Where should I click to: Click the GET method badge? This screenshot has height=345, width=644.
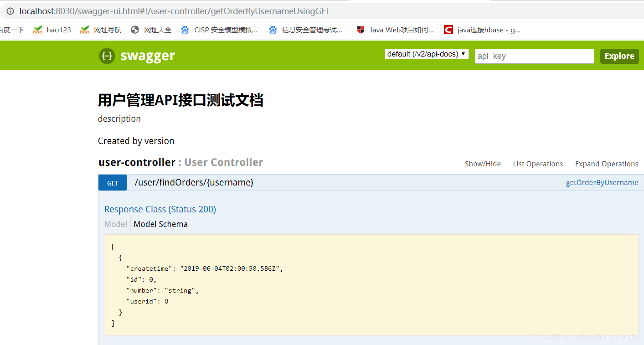(x=113, y=183)
